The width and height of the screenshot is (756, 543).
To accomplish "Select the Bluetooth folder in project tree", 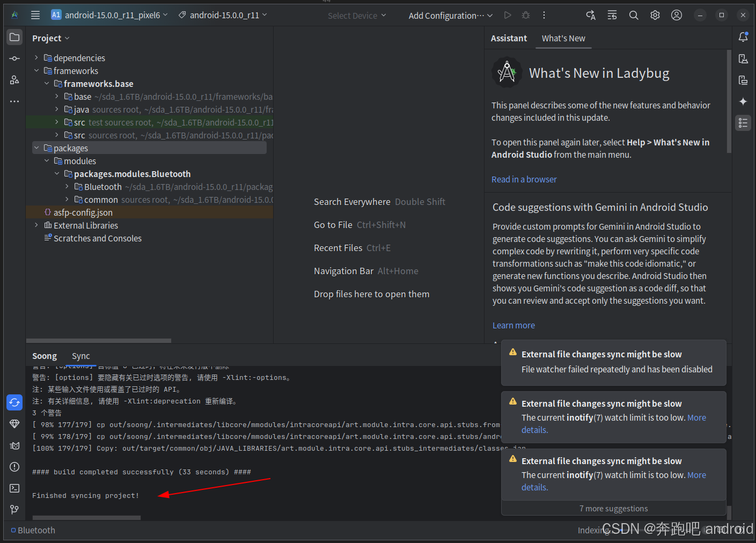I will coord(103,187).
